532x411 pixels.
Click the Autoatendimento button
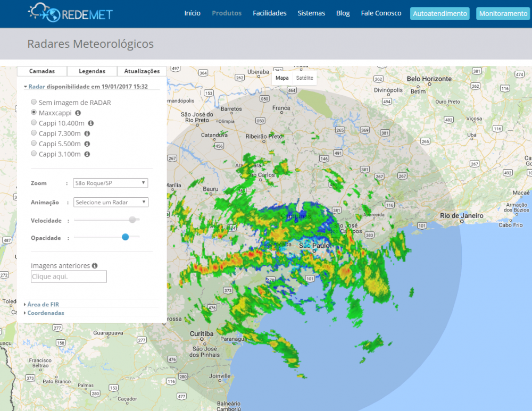click(x=439, y=13)
